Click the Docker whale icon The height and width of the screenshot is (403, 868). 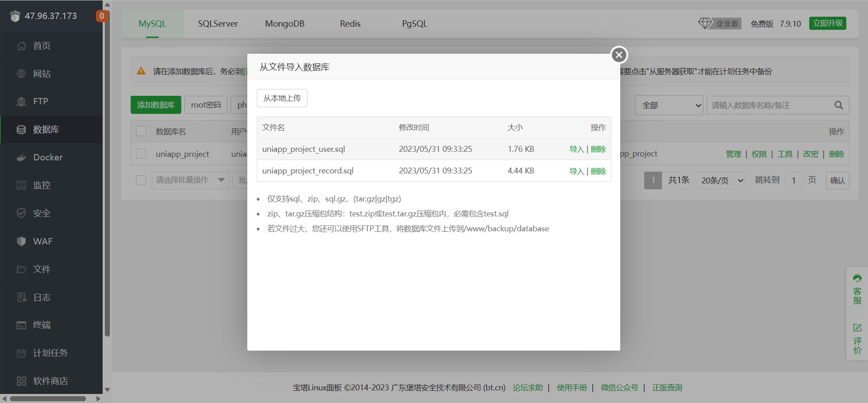tap(21, 158)
